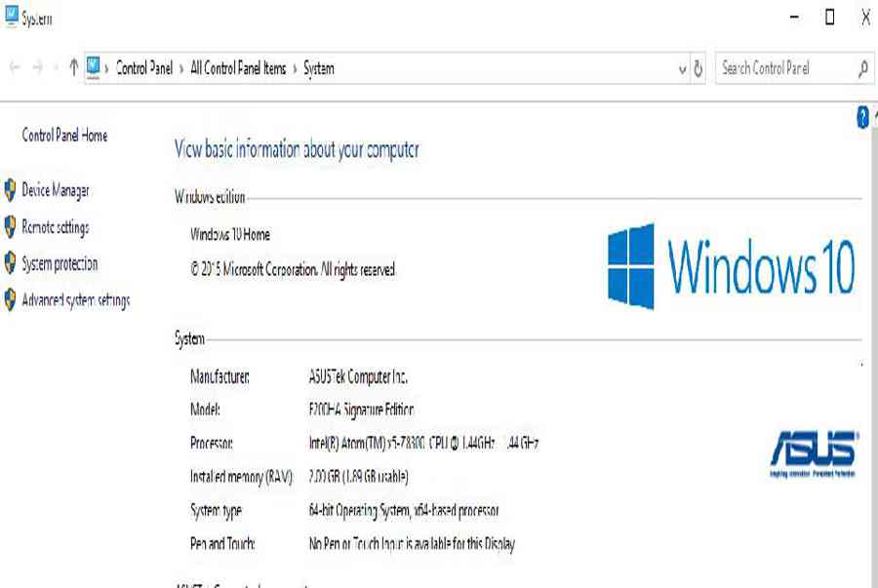The height and width of the screenshot is (588, 878).
Task: Expand chevron before Control Panel breadcrumb
Action: coord(106,69)
